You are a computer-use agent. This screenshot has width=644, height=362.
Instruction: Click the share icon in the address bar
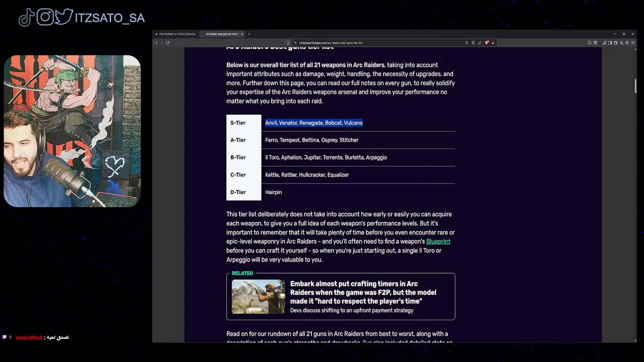(479, 43)
